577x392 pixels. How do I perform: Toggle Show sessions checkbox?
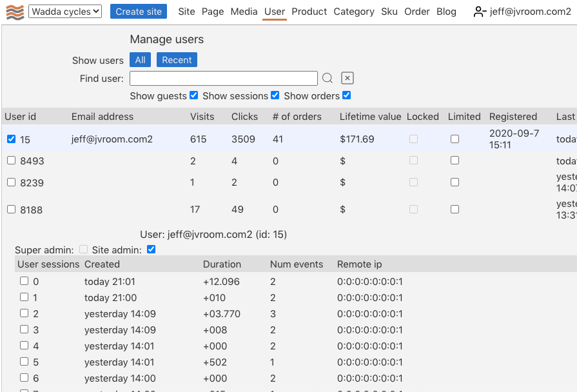point(275,95)
